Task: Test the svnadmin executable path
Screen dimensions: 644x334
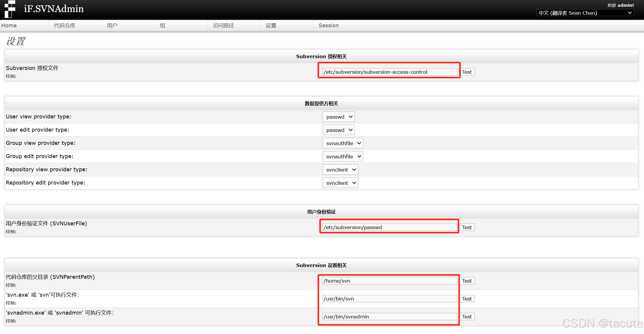Action: click(467, 317)
